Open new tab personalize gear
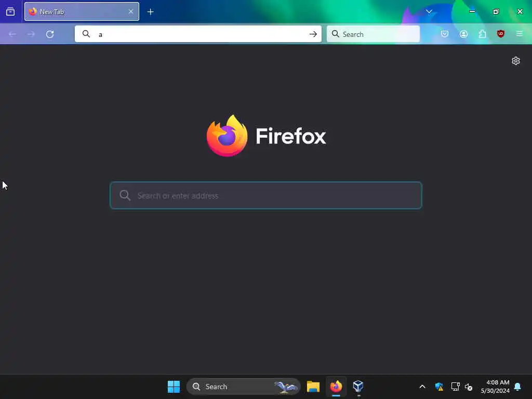 (x=516, y=61)
